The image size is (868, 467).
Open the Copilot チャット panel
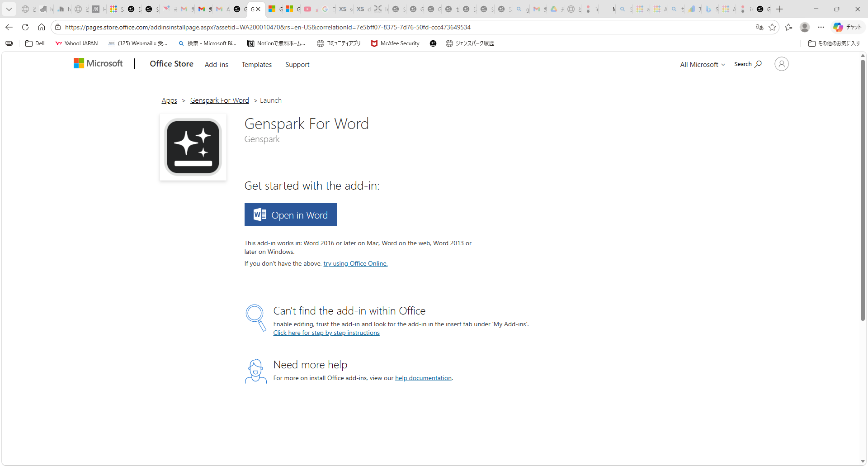point(848,27)
